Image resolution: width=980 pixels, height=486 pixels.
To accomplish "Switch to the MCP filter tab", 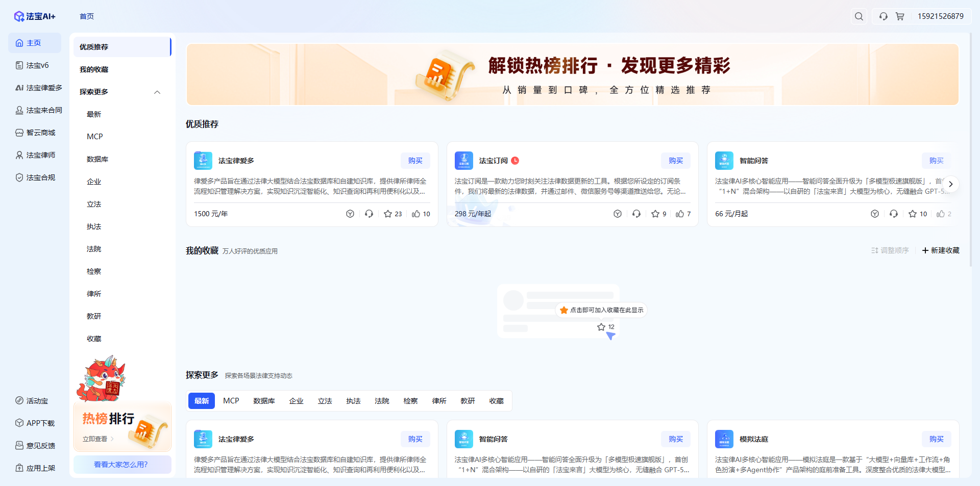I will point(231,401).
